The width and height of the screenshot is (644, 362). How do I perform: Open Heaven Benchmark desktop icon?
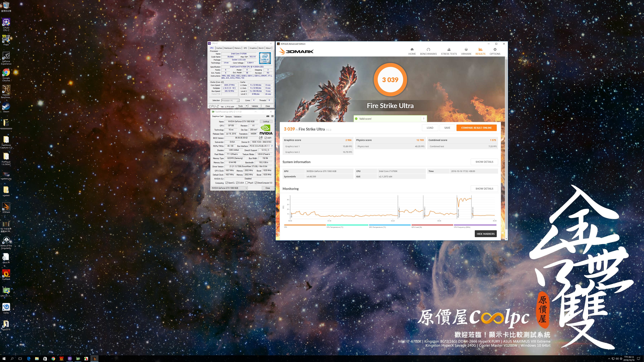click(x=6, y=92)
